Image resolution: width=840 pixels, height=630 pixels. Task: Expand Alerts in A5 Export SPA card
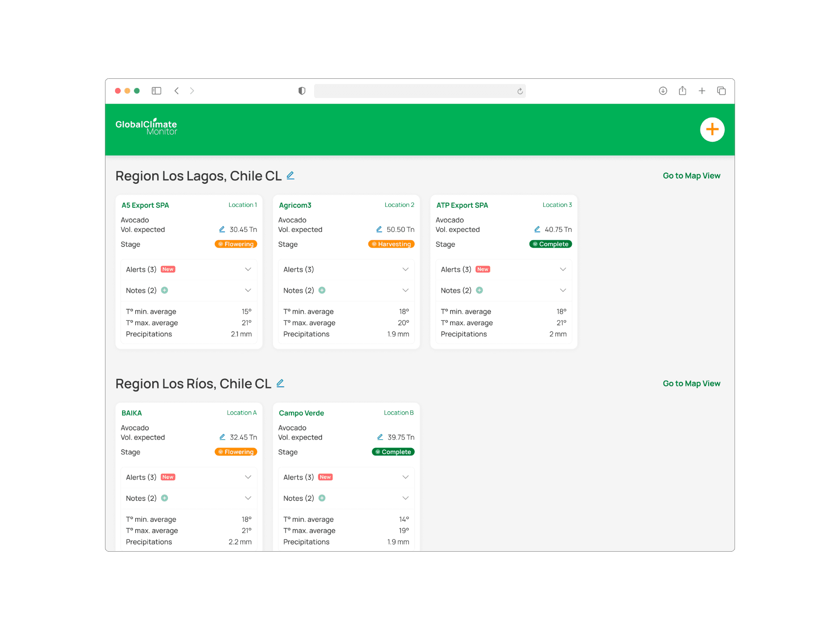(248, 269)
